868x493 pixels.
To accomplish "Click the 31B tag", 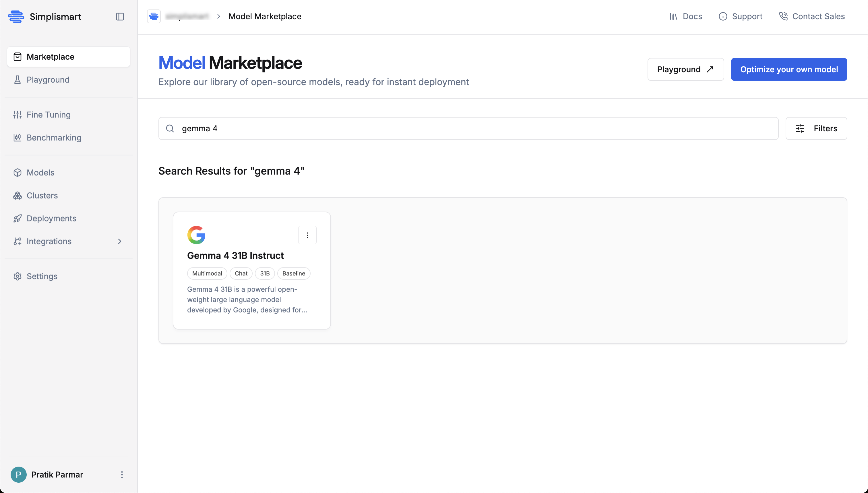I will pos(265,273).
